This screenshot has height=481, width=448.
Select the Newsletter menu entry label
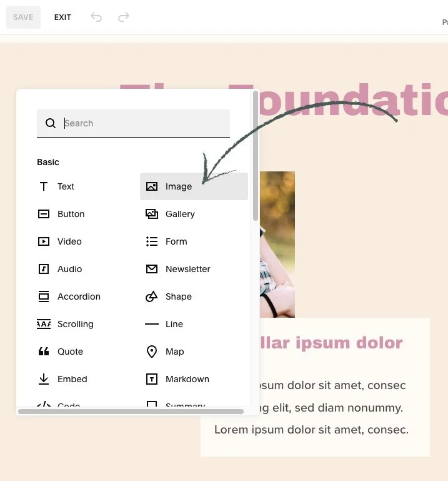tap(188, 269)
